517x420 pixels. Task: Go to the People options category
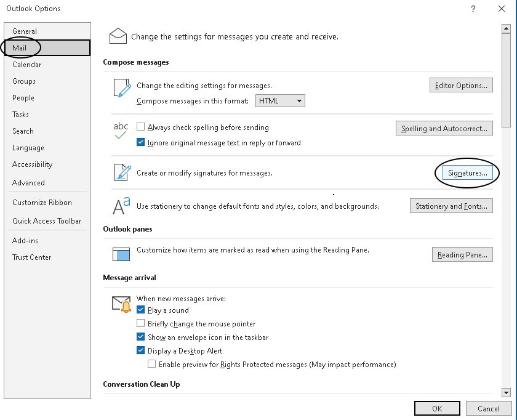click(x=47, y=98)
